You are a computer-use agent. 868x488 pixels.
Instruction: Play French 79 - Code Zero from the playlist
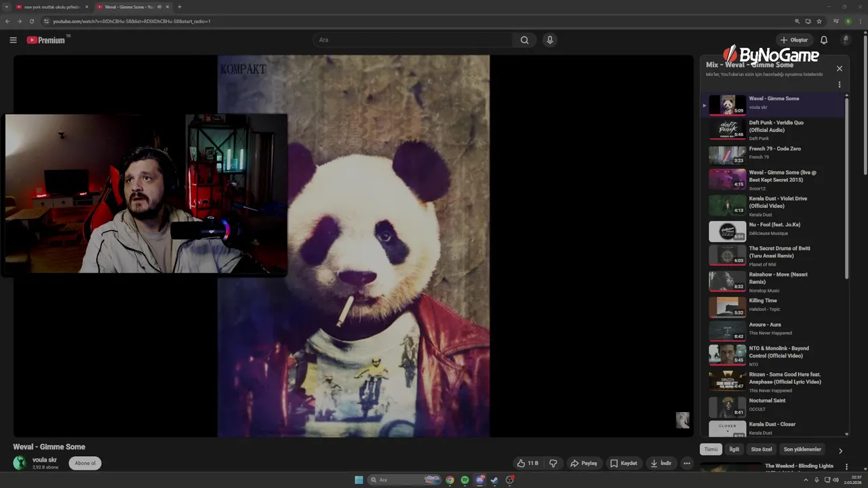click(772, 155)
